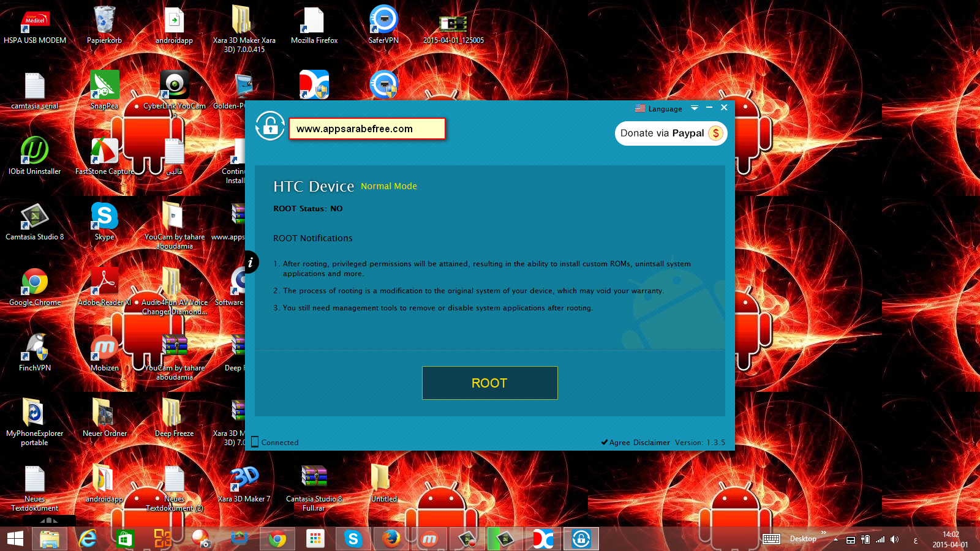This screenshot has height=551, width=980.
Task: Open HSPA USB MODEM desktop shortcut
Action: tap(35, 26)
